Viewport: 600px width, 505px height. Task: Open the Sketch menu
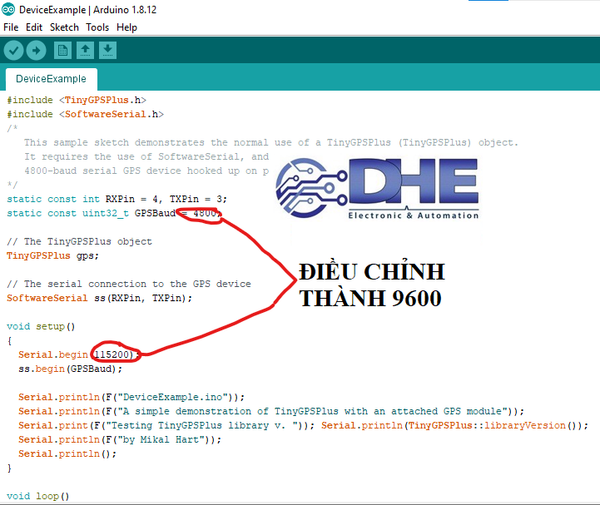pyautogui.click(x=64, y=27)
